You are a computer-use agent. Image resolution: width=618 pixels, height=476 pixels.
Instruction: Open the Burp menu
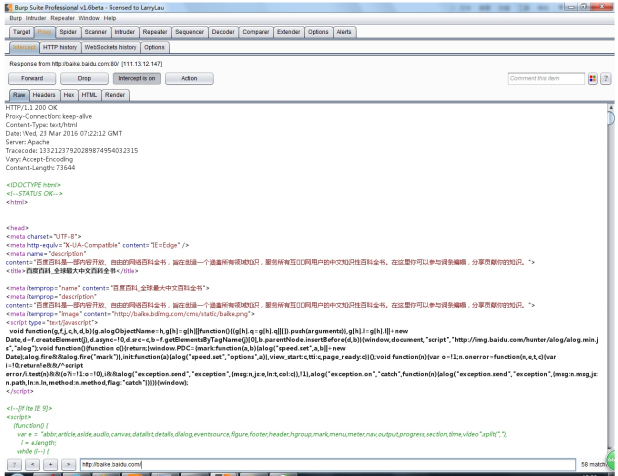pyautogui.click(x=16, y=18)
